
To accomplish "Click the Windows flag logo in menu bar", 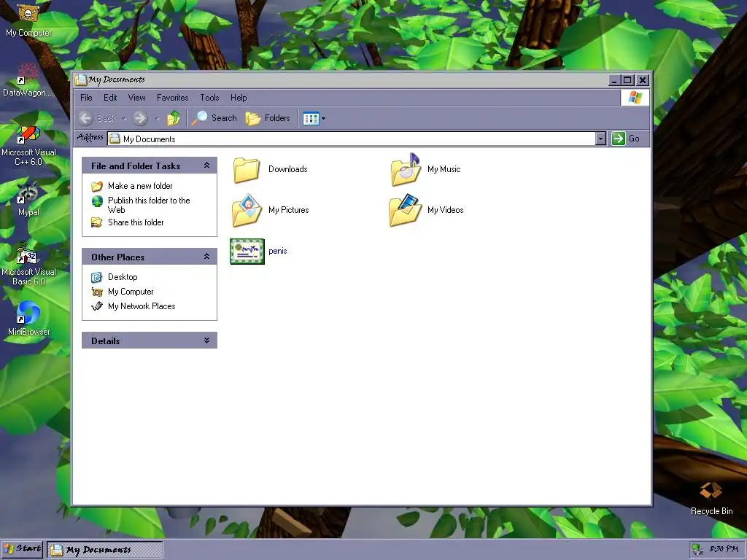I will pyautogui.click(x=635, y=98).
